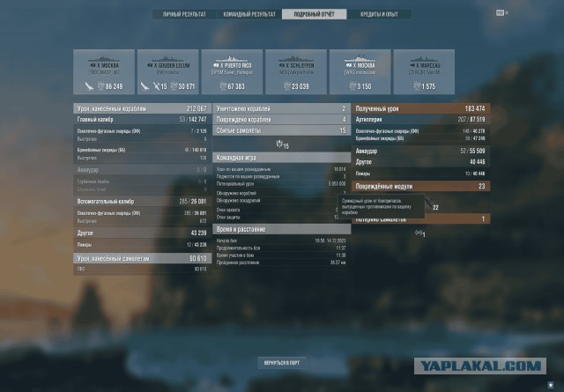Click the damage icon beside 1 575
Screen dimensions: 564x392
[x=417, y=86]
